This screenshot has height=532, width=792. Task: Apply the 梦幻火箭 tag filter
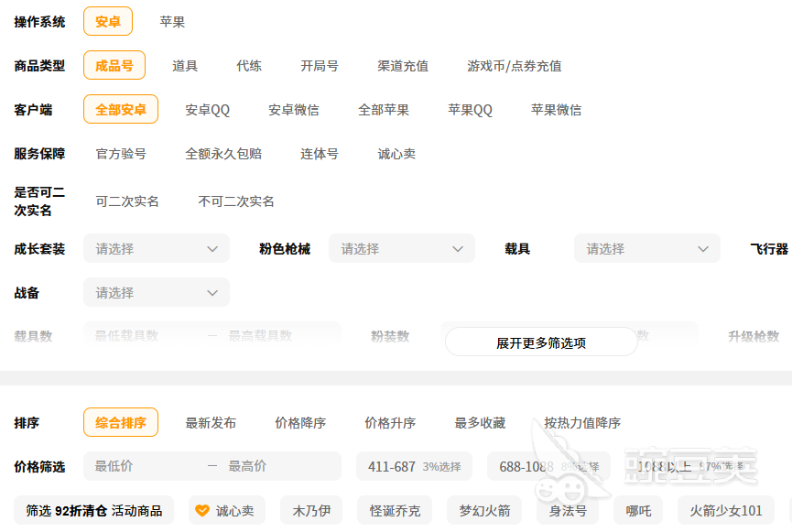coord(484,510)
